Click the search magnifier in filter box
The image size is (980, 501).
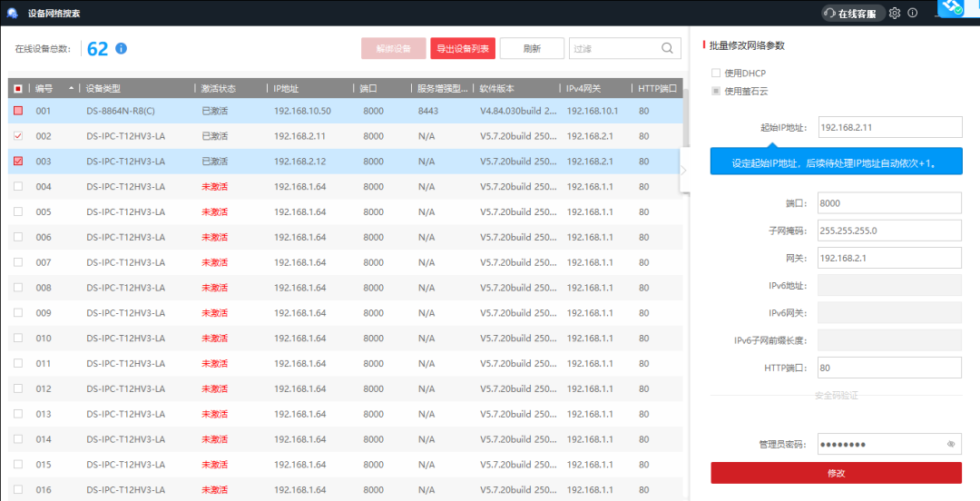tap(668, 48)
